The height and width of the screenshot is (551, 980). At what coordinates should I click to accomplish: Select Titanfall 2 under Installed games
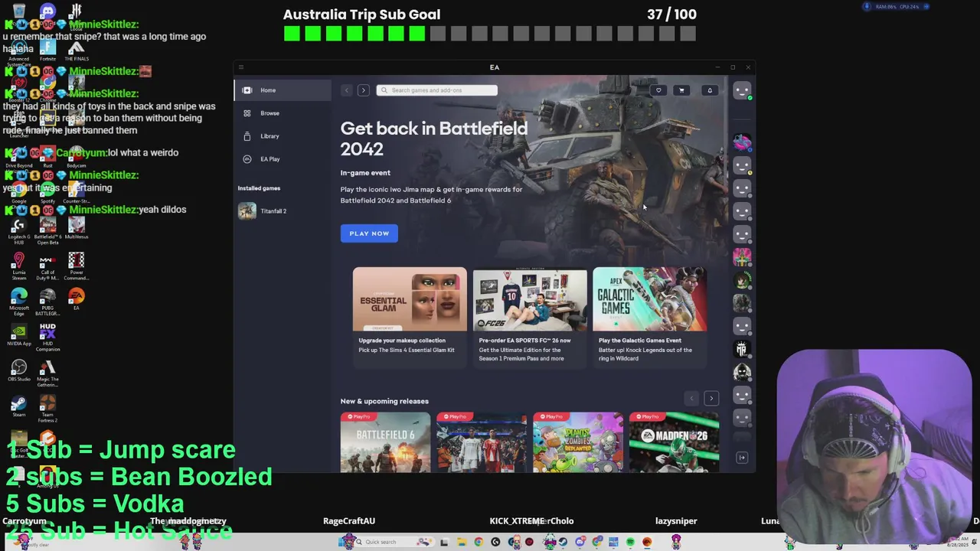point(282,211)
